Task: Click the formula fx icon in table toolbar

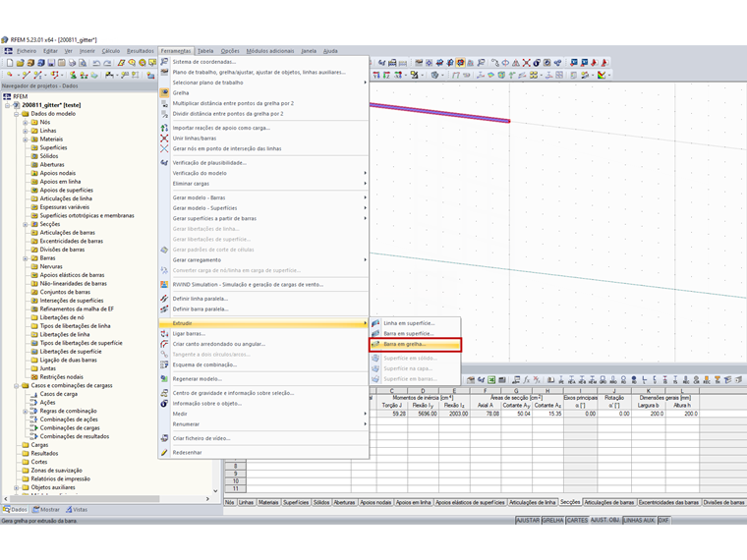Action: coord(527,380)
